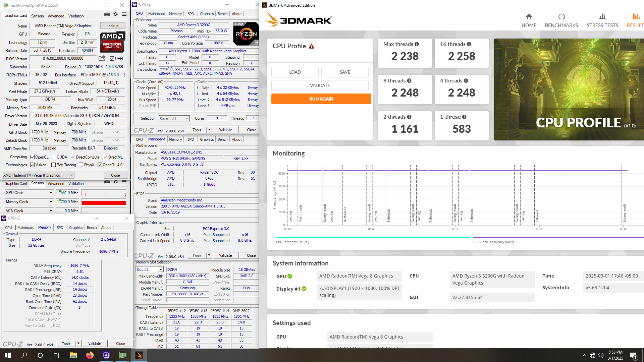Click the LOAD button in 3DMark

[x=295, y=72]
